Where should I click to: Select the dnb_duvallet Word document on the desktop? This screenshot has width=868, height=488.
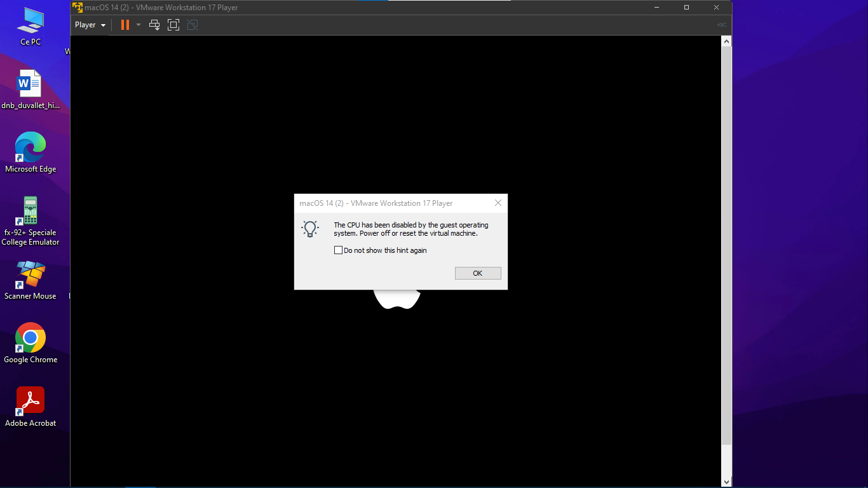(x=31, y=90)
